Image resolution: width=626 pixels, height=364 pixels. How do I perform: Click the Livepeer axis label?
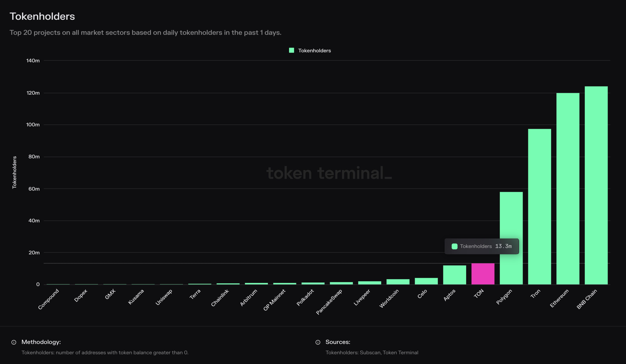[362, 297]
